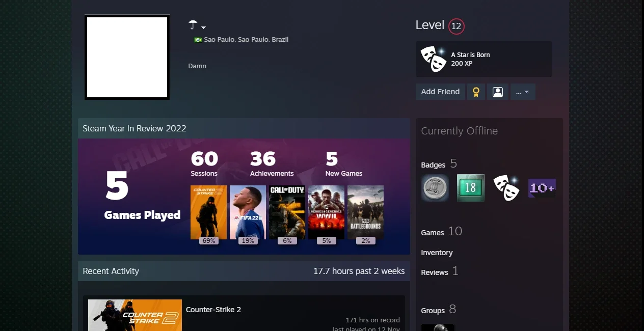Open the Groups 8 link
The width and height of the screenshot is (644, 331).
[x=438, y=310]
